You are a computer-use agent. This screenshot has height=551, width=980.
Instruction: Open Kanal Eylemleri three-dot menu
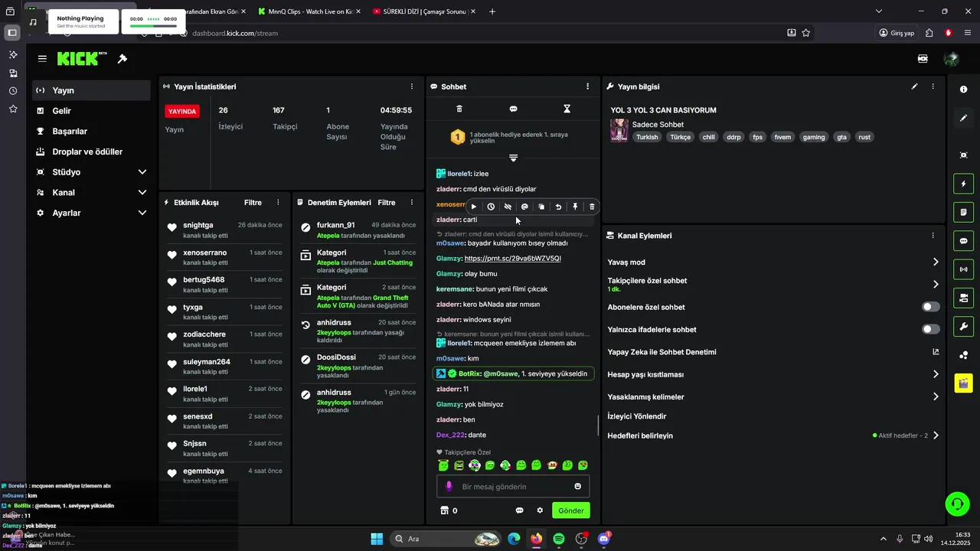[x=933, y=236]
